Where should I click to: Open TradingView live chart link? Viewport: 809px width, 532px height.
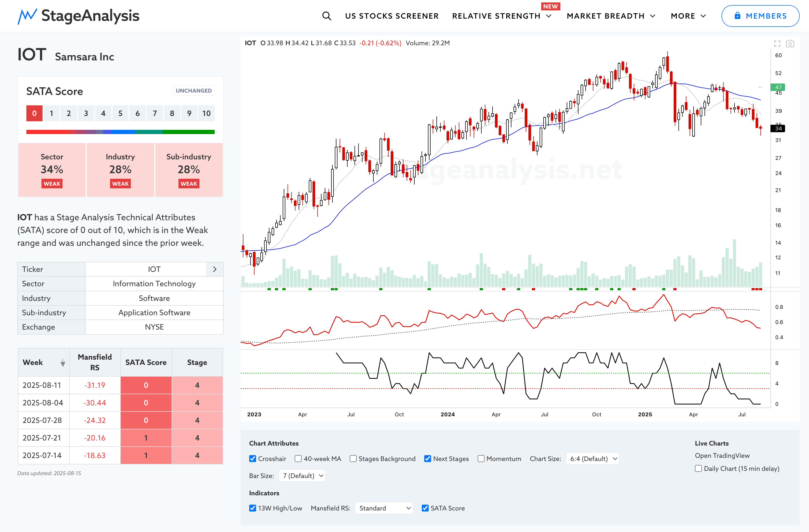pyautogui.click(x=722, y=455)
